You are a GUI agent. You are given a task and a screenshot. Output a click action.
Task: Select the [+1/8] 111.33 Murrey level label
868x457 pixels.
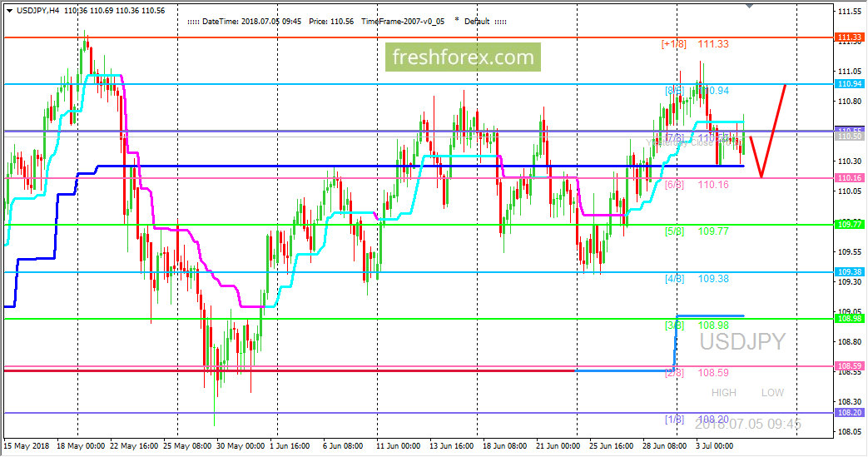point(695,44)
